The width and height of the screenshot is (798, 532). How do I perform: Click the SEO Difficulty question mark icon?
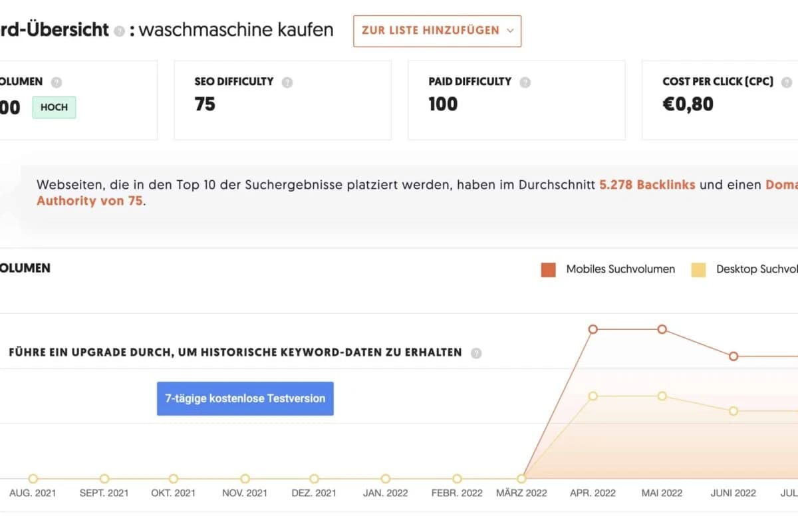tap(287, 81)
